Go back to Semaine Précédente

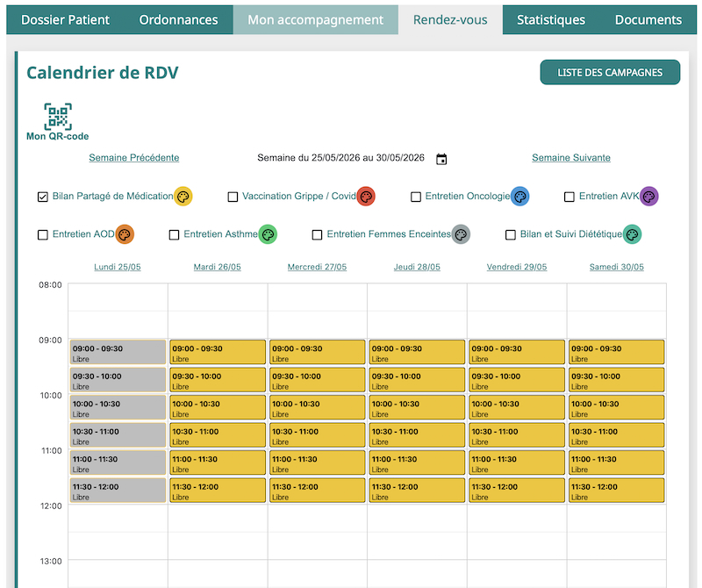[x=134, y=158]
